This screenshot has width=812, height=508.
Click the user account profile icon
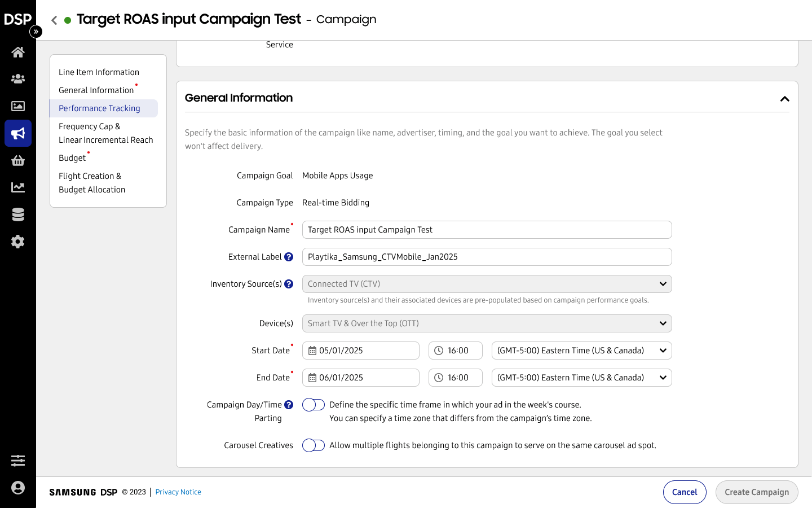pos(18,488)
